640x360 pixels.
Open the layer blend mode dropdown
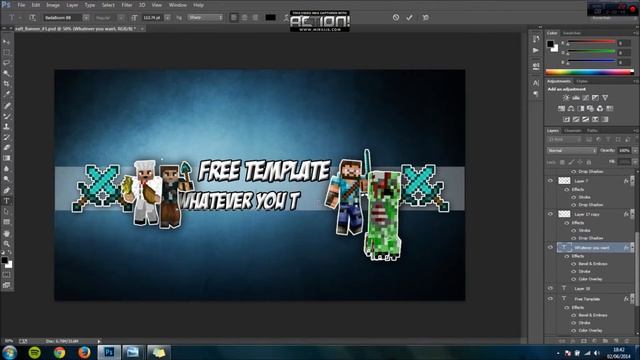coord(571,151)
